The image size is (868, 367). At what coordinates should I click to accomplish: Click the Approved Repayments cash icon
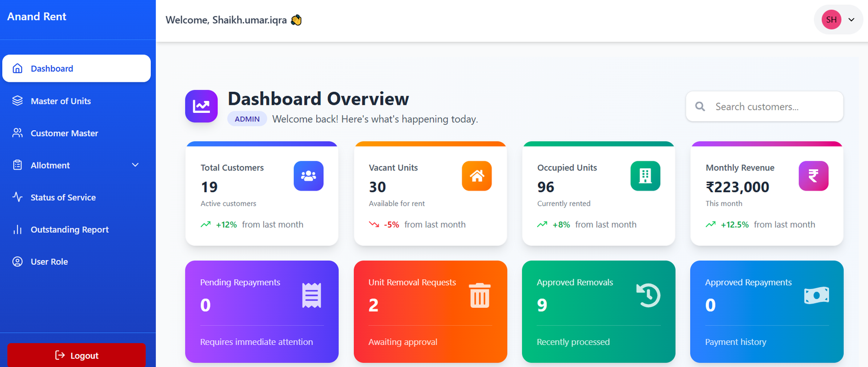pos(816,295)
